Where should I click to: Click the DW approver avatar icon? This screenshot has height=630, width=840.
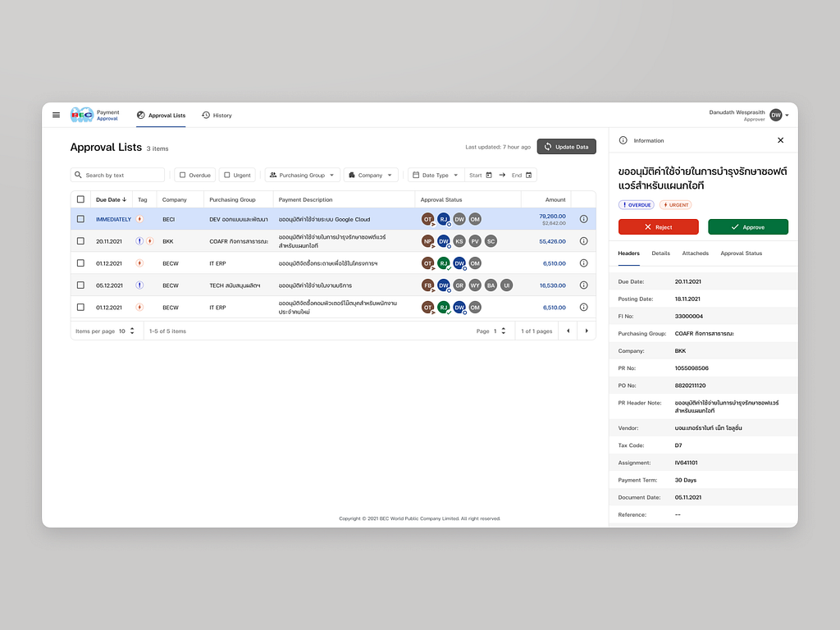pyautogui.click(x=774, y=115)
